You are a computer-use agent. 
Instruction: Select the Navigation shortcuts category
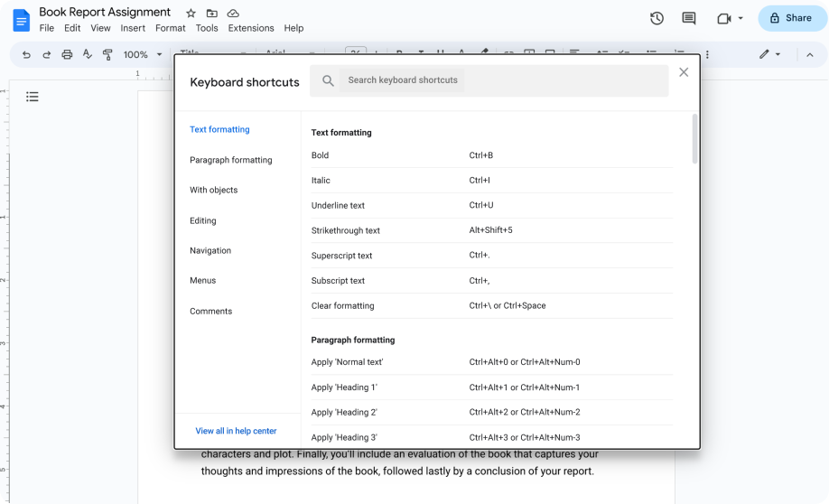point(210,250)
